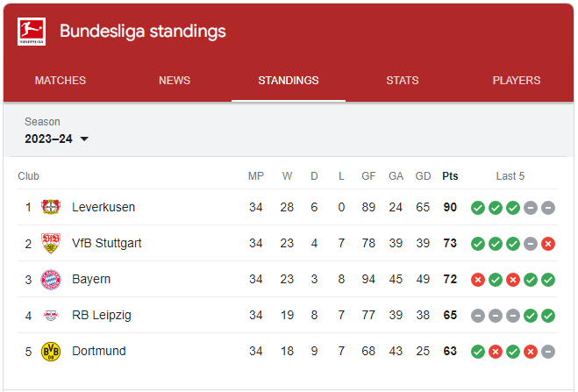Switch to the NEWS tab
Image resolution: width=578 pixels, height=392 pixels.
click(175, 81)
